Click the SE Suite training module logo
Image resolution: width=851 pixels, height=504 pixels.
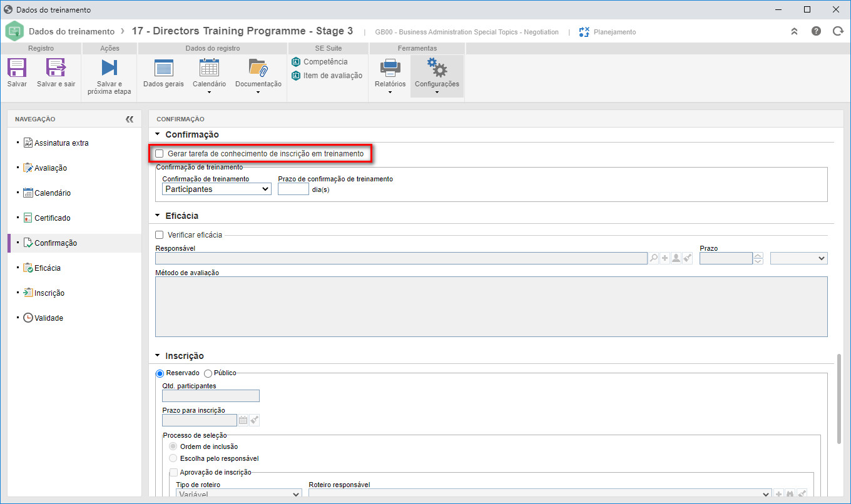click(14, 31)
